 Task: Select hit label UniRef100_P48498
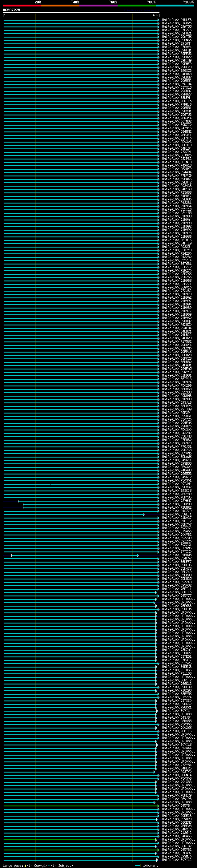point(177,470)
